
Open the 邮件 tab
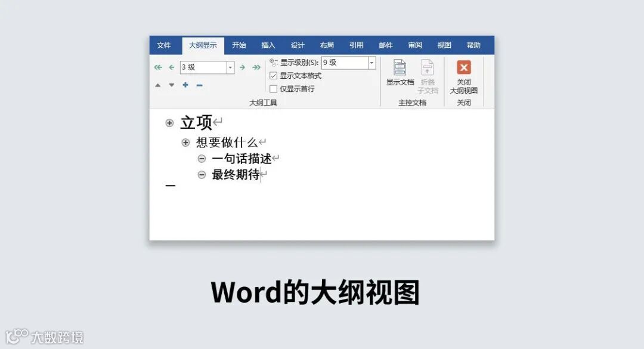pos(386,45)
